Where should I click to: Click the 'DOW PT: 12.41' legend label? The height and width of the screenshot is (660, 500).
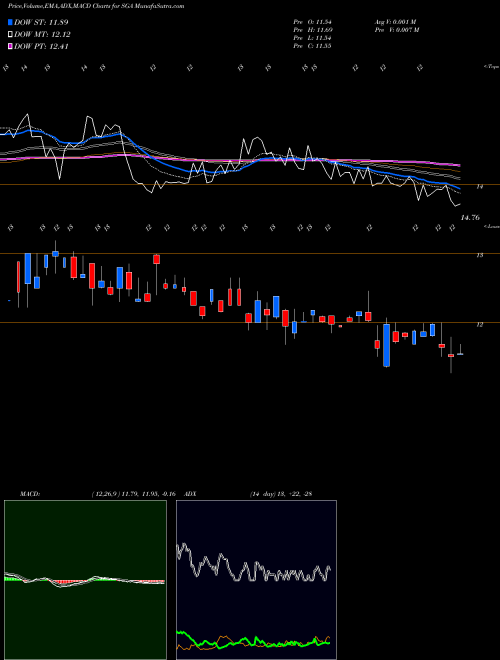click(x=41, y=46)
